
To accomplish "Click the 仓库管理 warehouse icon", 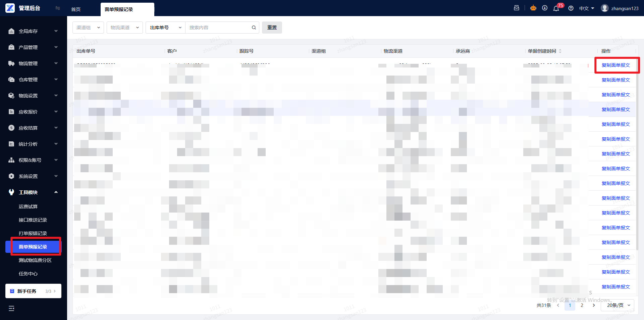I will pos(11,80).
